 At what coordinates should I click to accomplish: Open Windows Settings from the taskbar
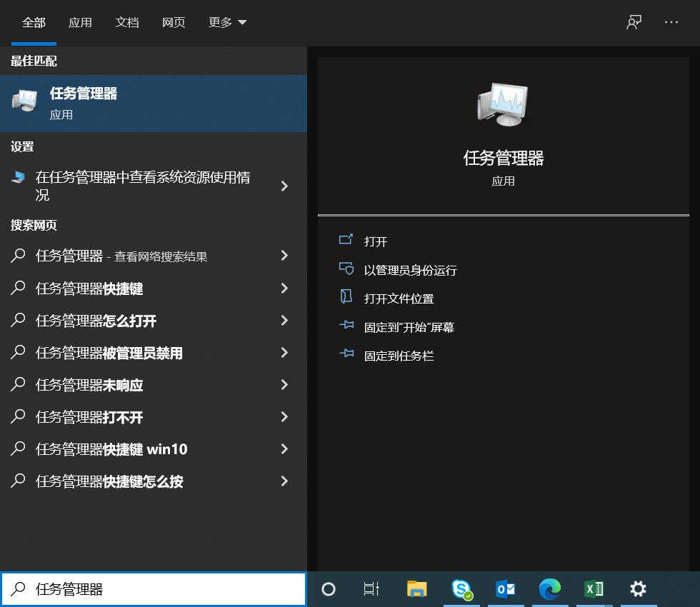pos(638,589)
